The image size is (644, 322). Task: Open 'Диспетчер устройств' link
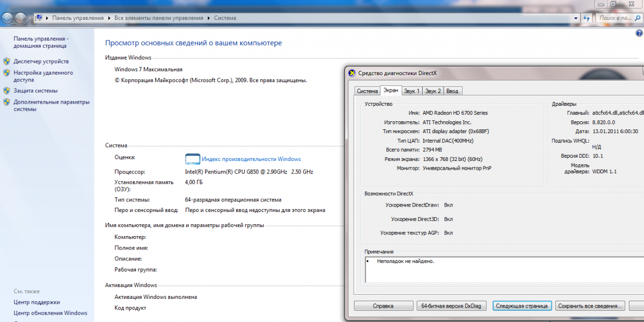click(x=41, y=61)
